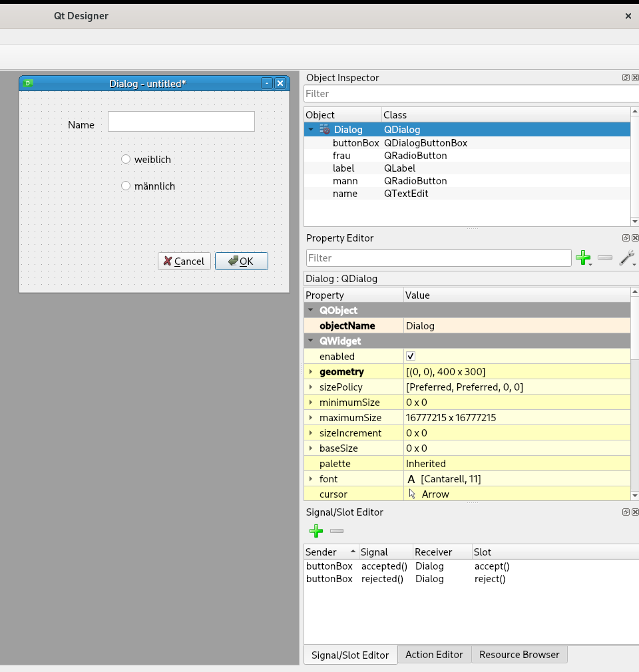Viewport: 639px width, 672px height.
Task: Close the Dialog - untitled form window
Action: click(x=280, y=83)
